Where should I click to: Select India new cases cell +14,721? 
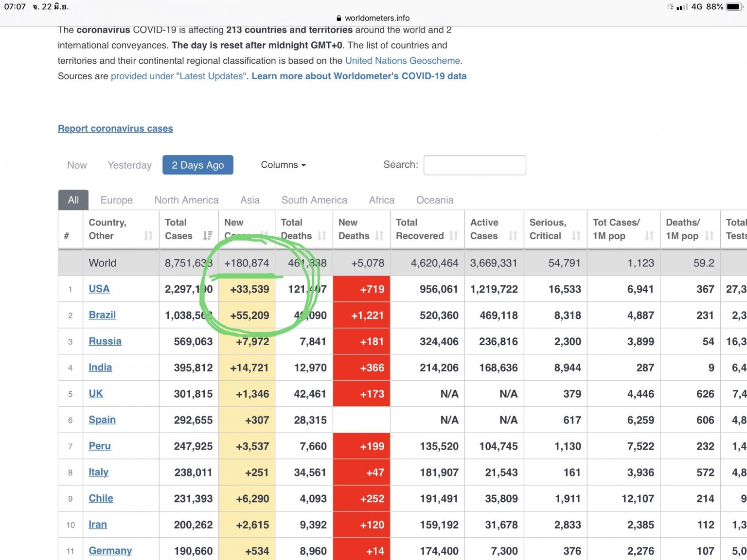(x=247, y=368)
